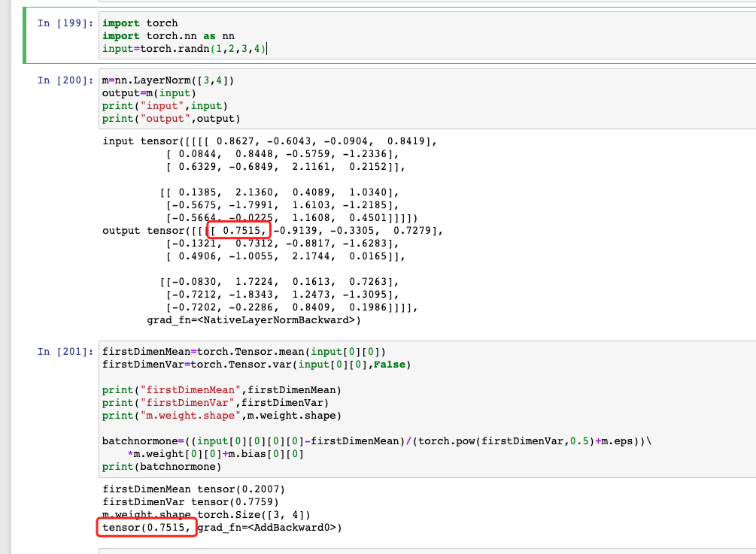Click the print("m.weight.shape",m.weight.shape) line
This screenshot has width=756, height=554.
(222, 416)
